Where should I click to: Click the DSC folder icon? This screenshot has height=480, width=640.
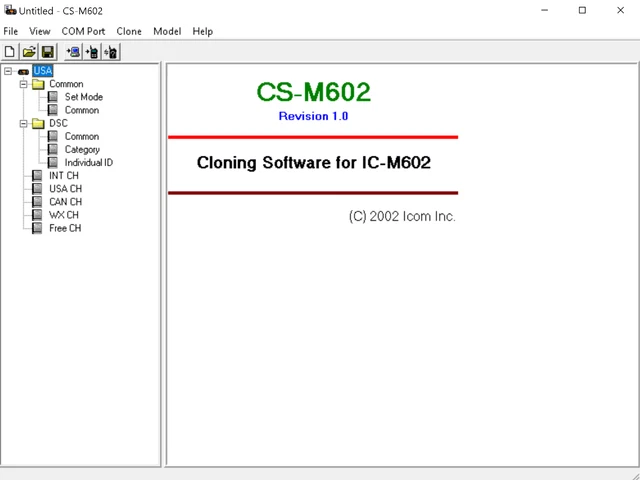(x=38, y=123)
